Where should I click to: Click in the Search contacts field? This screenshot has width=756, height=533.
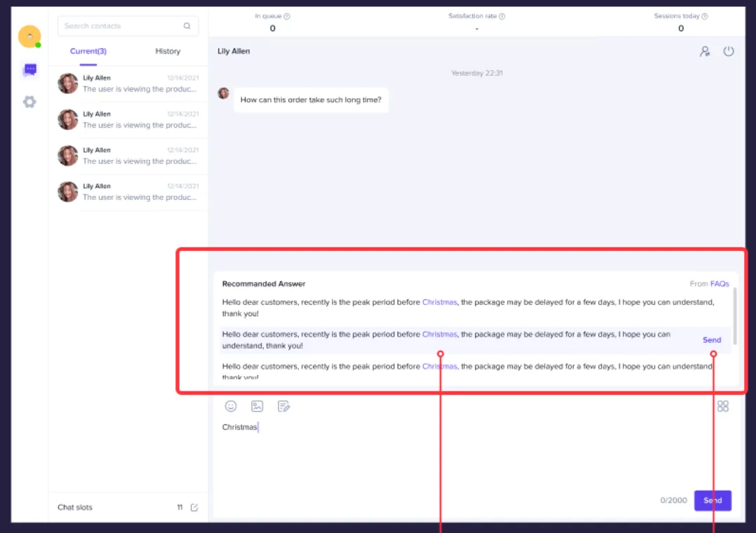tap(128, 26)
